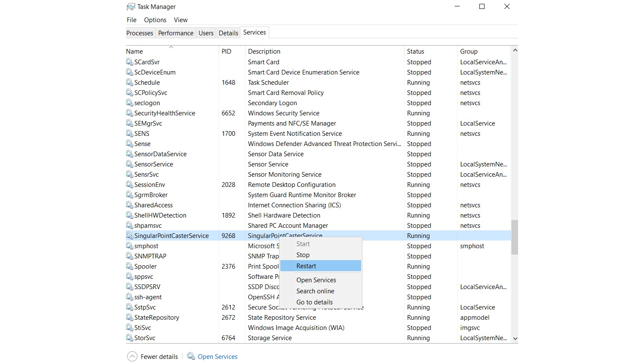Choose Go to details in context menu
644x364 pixels.
(314, 302)
